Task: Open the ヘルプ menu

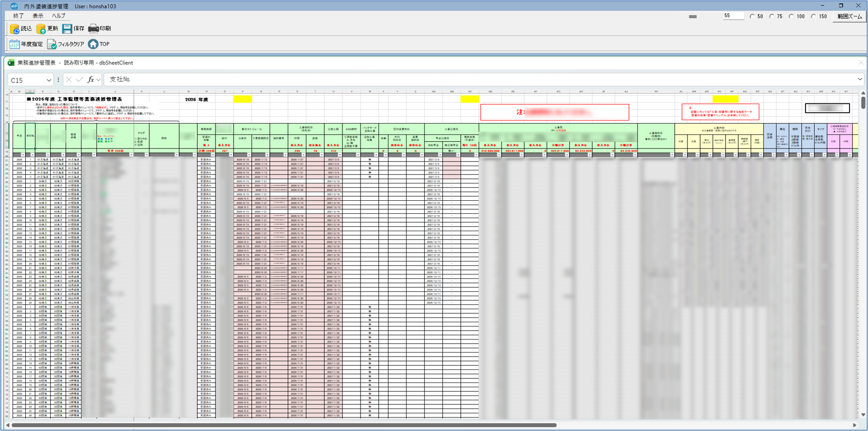Action: coord(59,16)
